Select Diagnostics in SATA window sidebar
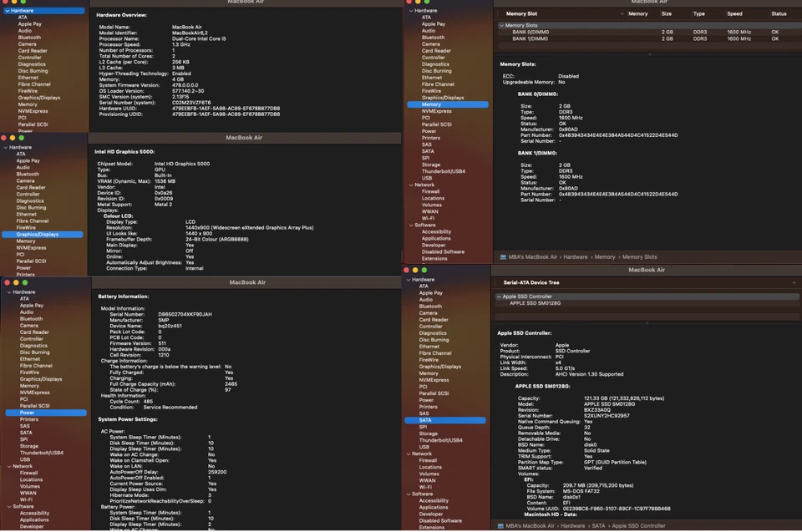The height and width of the screenshot is (532, 802). point(433,333)
